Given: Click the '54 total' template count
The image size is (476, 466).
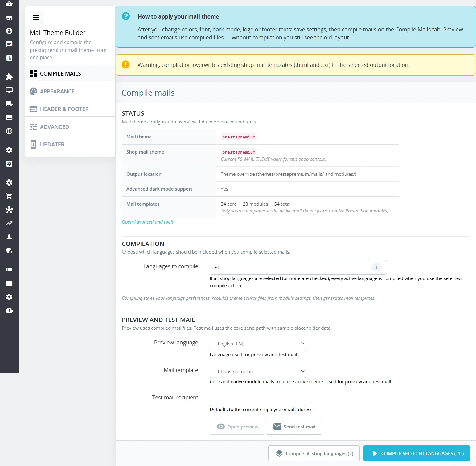Looking at the screenshot, I should point(282,204).
